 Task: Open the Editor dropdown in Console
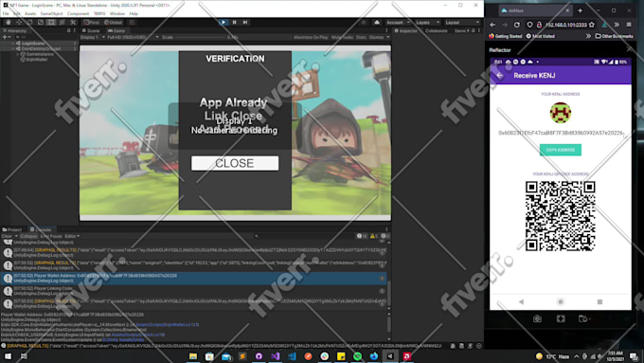pyautogui.click(x=72, y=236)
